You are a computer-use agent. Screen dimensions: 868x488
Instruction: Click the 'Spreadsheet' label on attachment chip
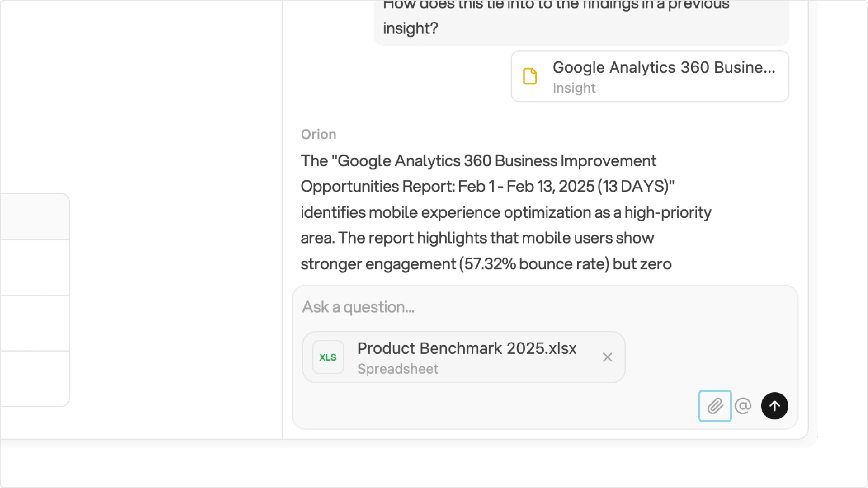[397, 369]
